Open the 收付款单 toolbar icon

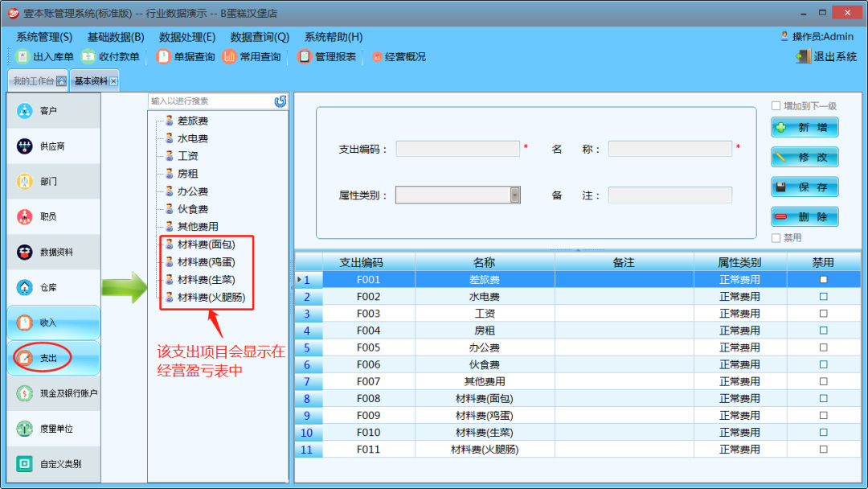coord(88,56)
